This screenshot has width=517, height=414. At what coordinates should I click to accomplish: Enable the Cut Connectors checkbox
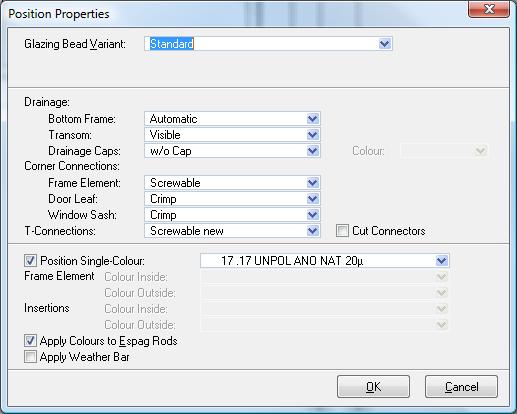pos(342,231)
